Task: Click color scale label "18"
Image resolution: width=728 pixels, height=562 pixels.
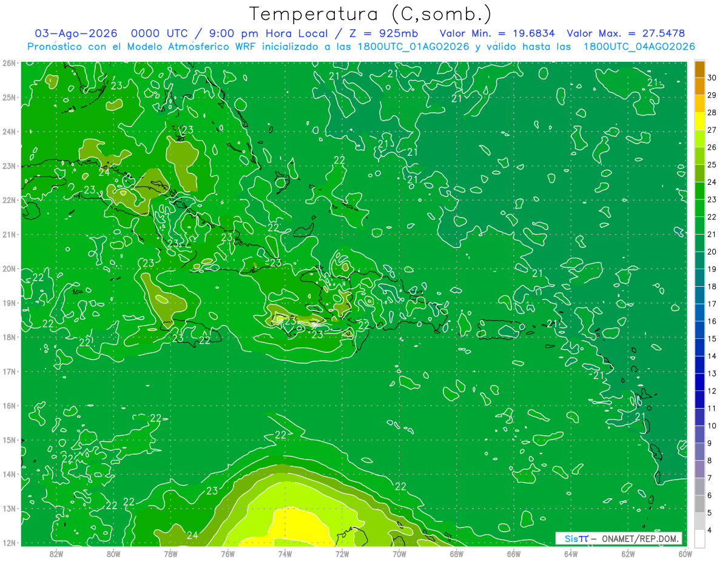Action: (712, 286)
